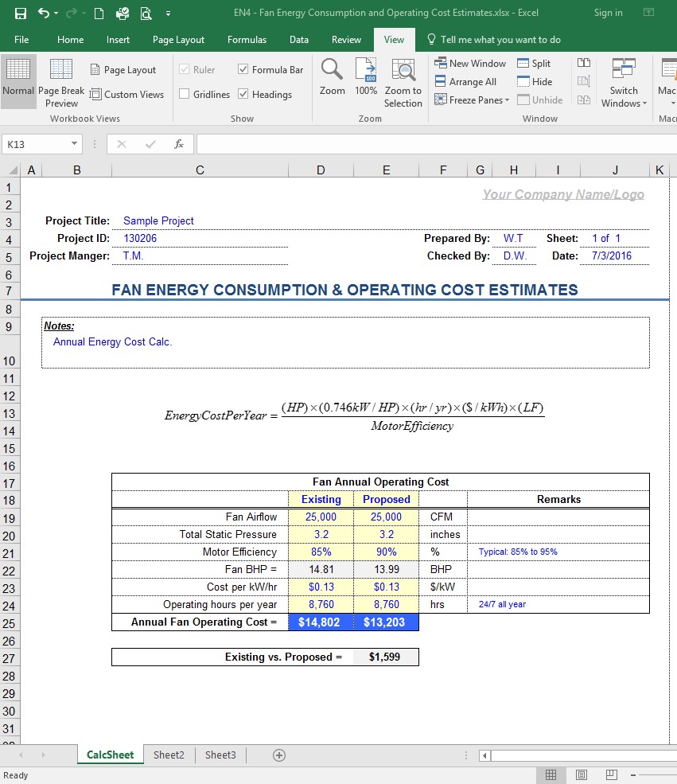Select the Page Layout view button

[123, 70]
